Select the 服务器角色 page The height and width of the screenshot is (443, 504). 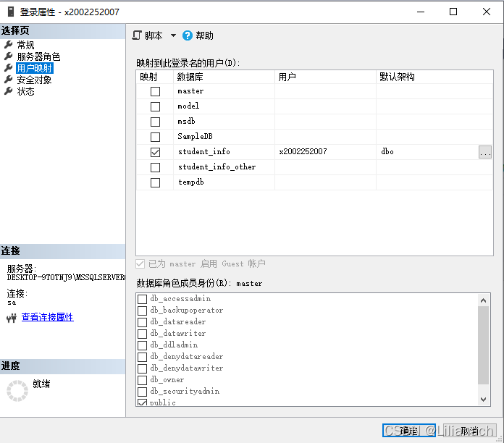click(38, 56)
